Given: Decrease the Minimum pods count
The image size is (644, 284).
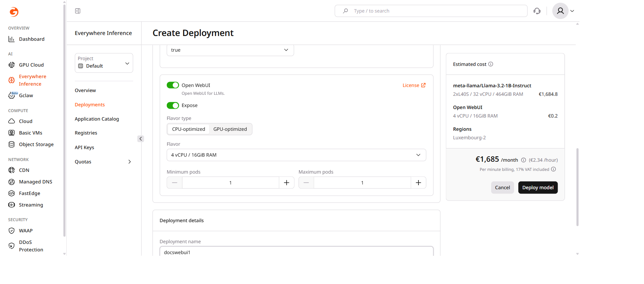Looking at the screenshot, I should [175, 183].
